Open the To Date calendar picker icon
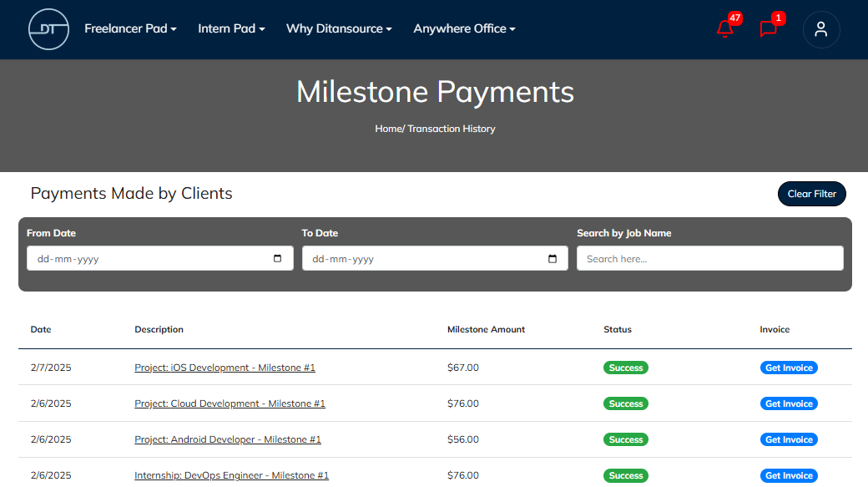Image resolution: width=868 pixels, height=487 pixels. click(x=553, y=259)
